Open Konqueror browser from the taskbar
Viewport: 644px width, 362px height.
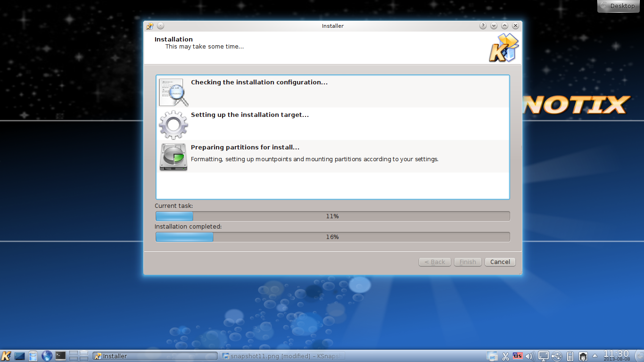coord(47,356)
